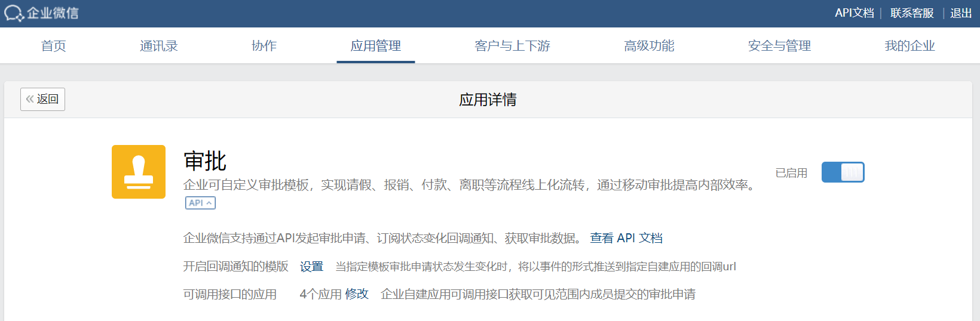The height and width of the screenshot is (321, 980).
Task: Go to the 高级功能 tab
Action: click(x=649, y=46)
